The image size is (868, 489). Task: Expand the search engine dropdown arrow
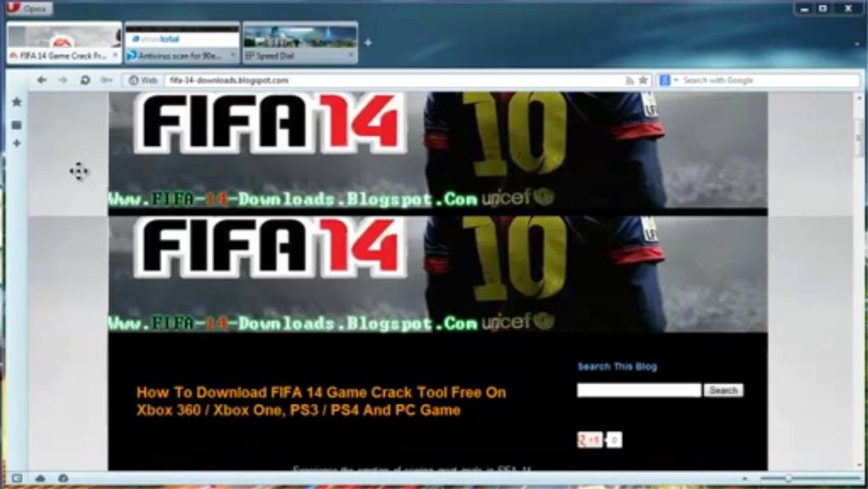(676, 80)
